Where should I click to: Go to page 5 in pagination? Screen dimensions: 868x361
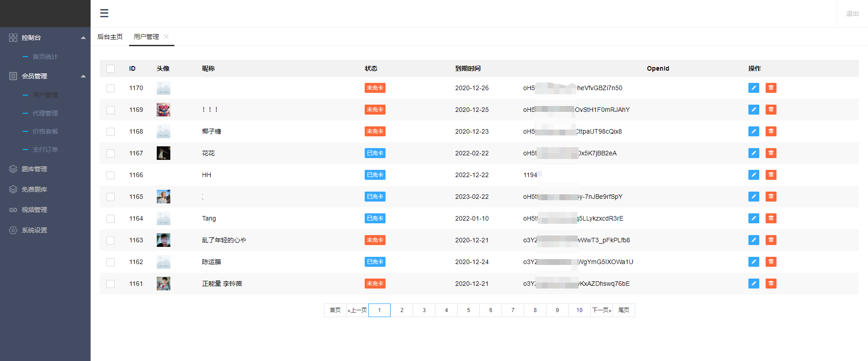(468, 310)
